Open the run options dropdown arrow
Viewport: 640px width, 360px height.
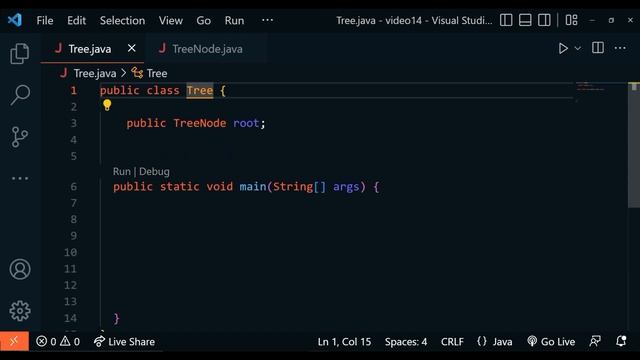578,48
